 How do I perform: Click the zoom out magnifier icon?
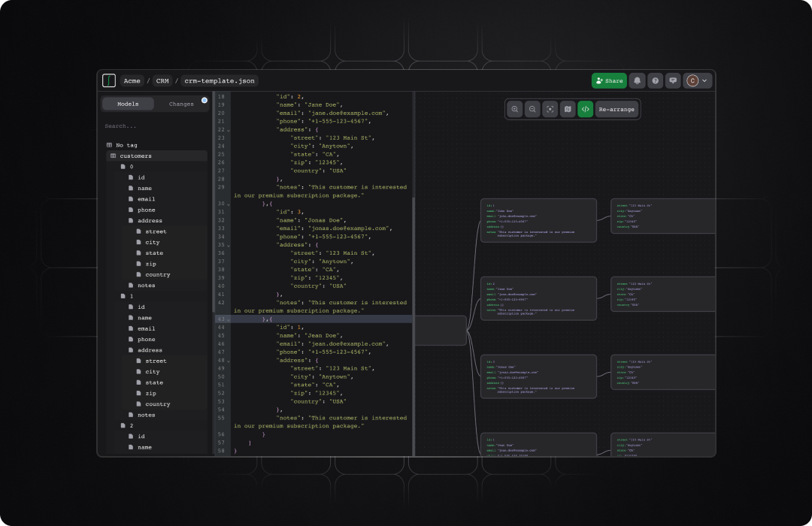coord(532,110)
